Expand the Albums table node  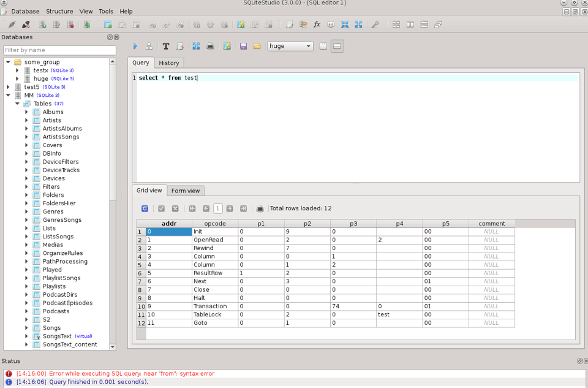(x=26, y=112)
